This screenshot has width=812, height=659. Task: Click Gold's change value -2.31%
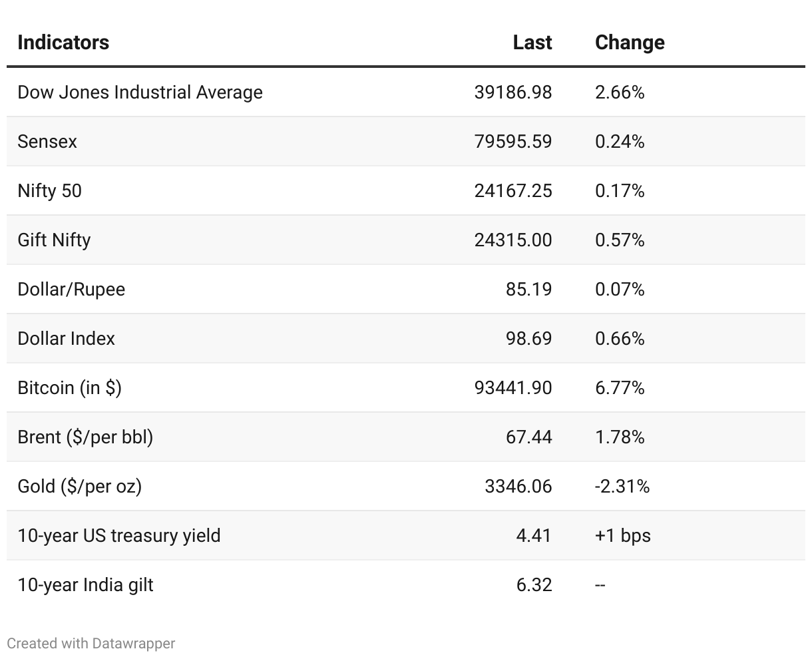pyautogui.click(x=622, y=486)
